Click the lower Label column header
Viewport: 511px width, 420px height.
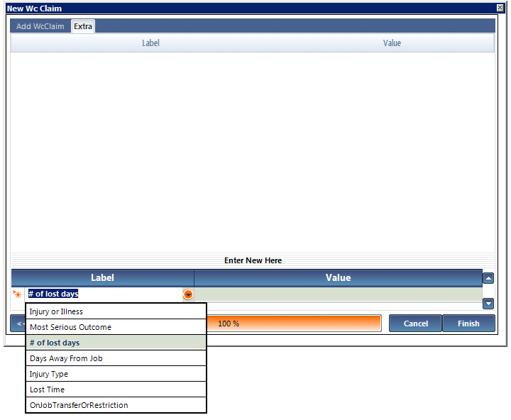coord(103,278)
